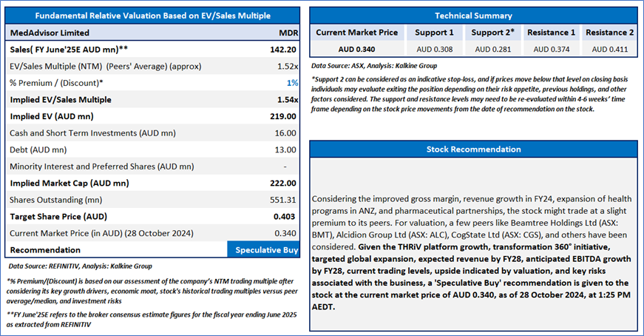Click the Support 1 value 'AUD 0.308'
Image resolution: width=644 pixels, height=336 pixels.
(435, 50)
